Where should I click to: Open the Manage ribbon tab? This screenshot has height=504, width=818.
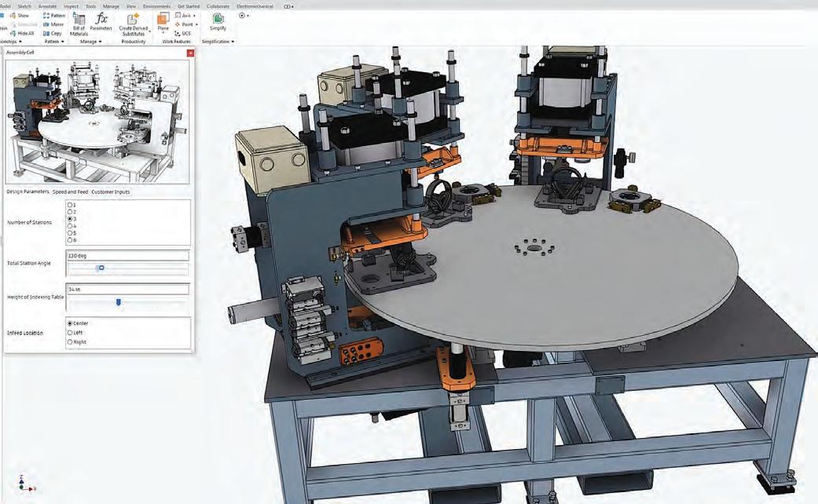(111, 7)
